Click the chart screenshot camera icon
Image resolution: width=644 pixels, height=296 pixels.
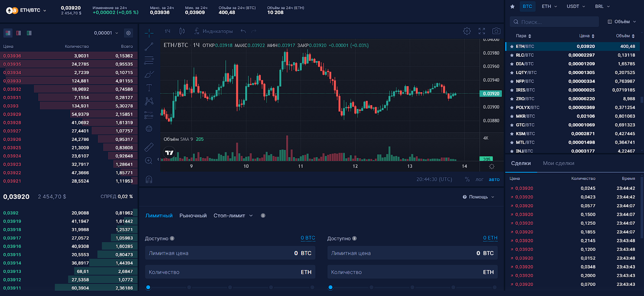[496, 31]
